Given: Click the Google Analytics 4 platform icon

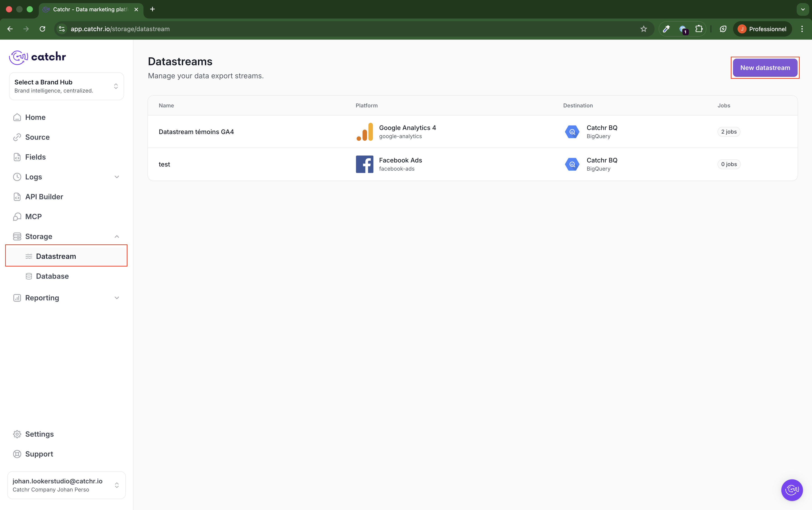Looking at the screenshot, I should 364,132.
